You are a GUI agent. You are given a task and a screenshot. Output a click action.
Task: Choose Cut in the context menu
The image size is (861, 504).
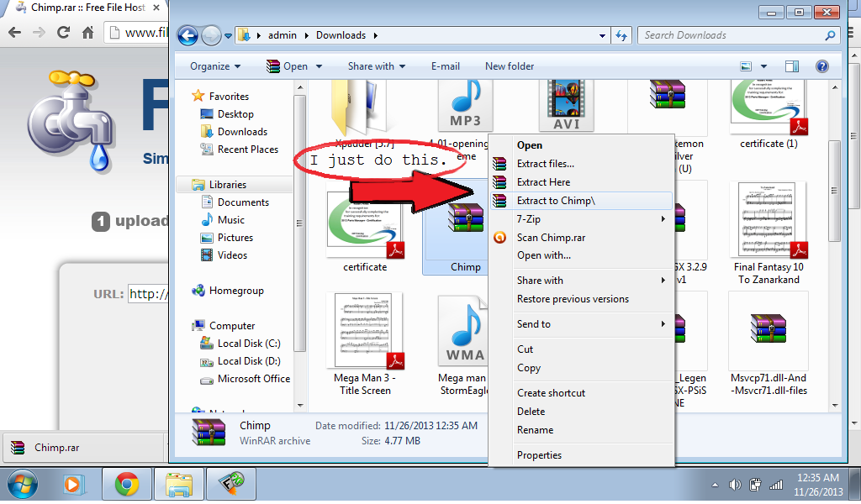coord(582,349)
